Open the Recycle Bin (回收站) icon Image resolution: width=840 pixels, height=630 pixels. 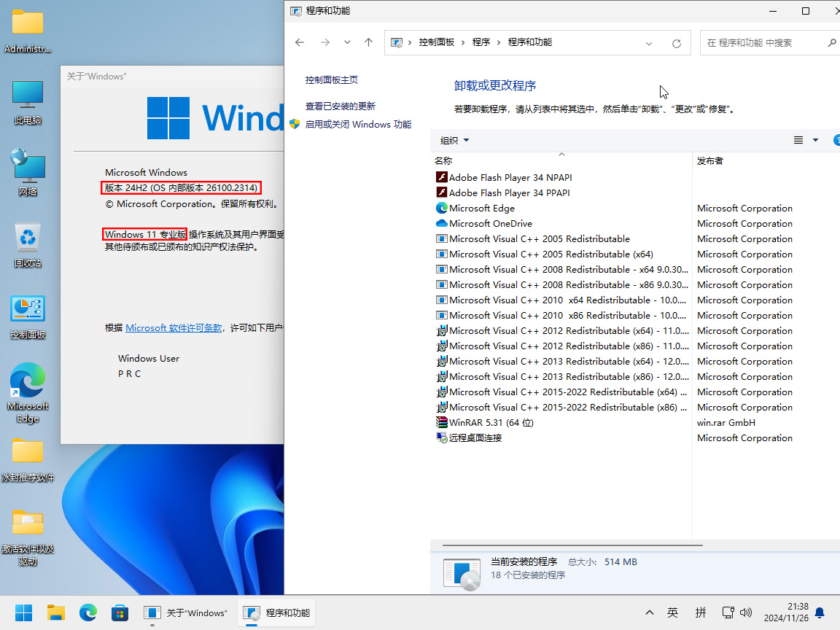(x=27, y=244)
